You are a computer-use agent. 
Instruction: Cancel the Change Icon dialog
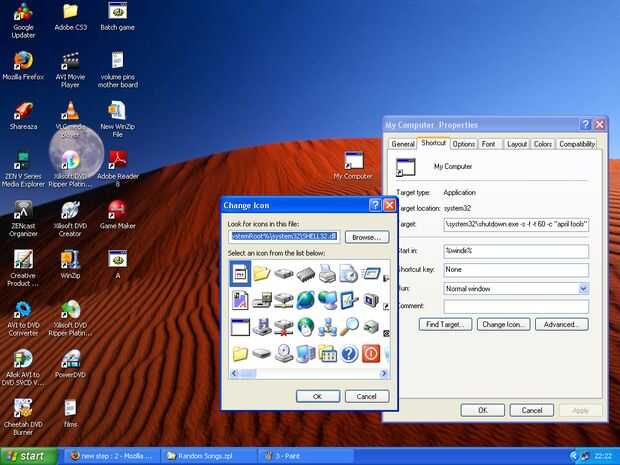click(367, 396)
